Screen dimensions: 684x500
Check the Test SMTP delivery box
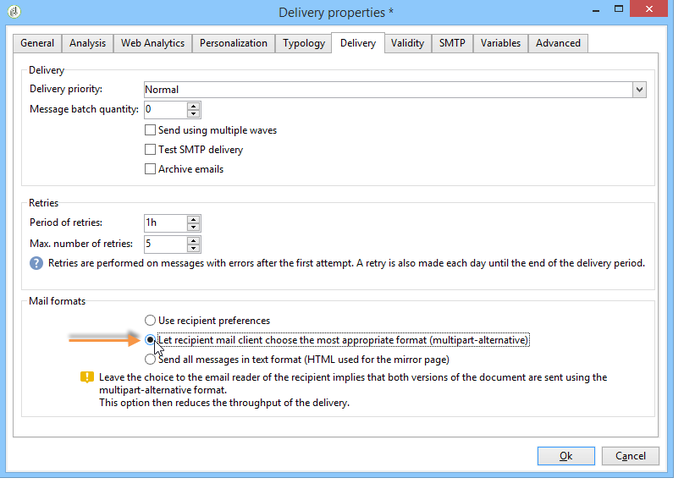click(150, 150)
